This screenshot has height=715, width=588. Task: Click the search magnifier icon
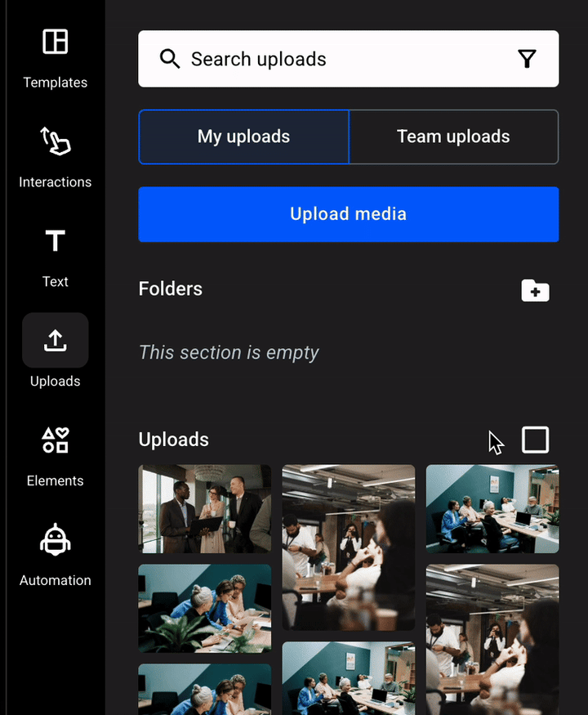tap(170, 59)
